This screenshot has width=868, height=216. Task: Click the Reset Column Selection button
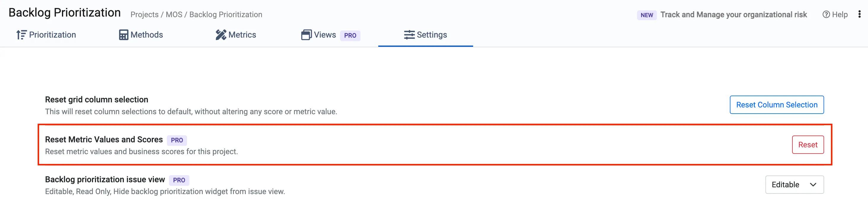[x=777, y=105]
